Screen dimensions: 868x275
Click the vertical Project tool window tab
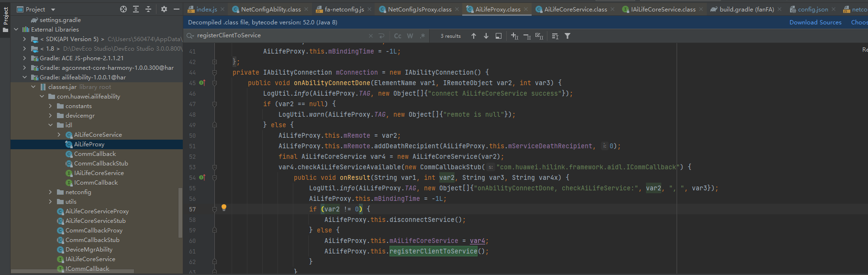5,19
